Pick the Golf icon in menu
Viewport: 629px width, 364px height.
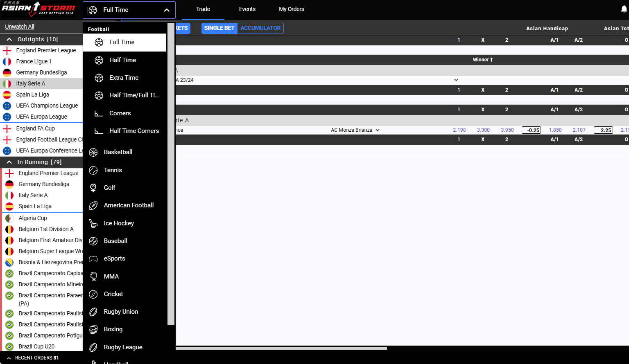(93, 188)
